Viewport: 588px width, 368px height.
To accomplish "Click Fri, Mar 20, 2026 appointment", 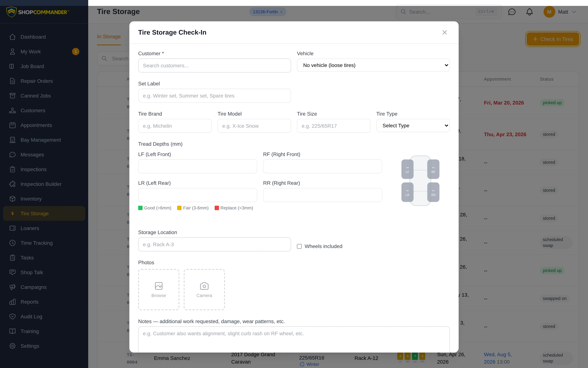I will coord(504,103).
